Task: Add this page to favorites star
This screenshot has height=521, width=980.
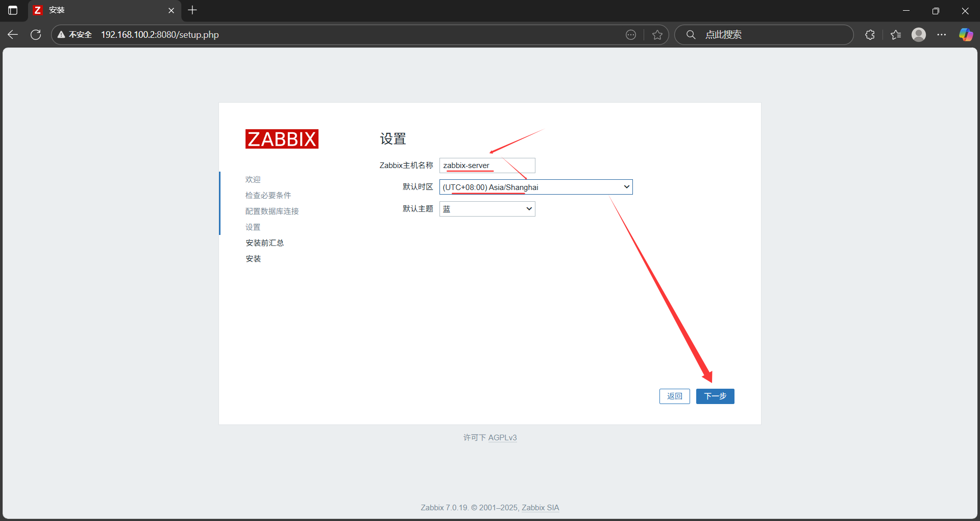Action: click(x=657, y=35)
